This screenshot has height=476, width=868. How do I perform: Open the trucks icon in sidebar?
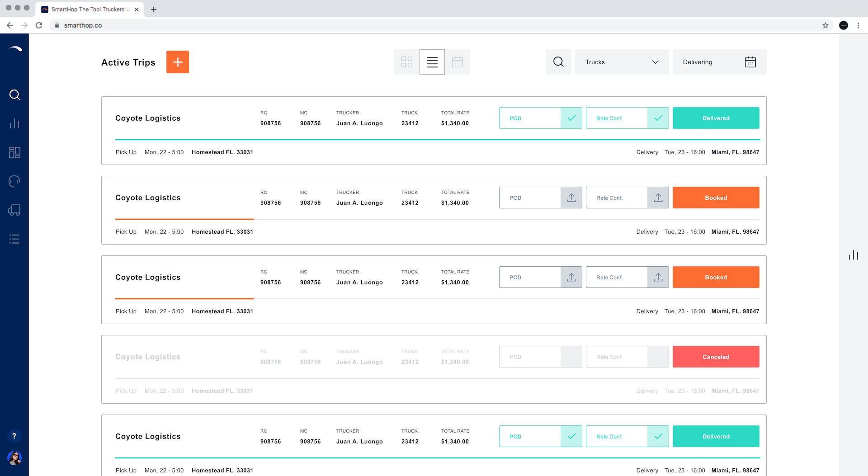(14, 210)
